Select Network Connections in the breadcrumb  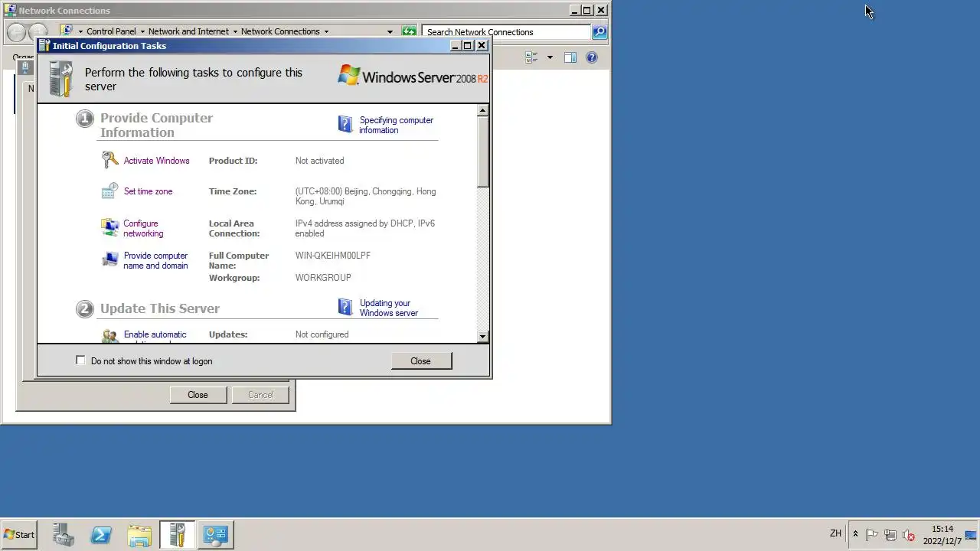click(x=280, y=31)
